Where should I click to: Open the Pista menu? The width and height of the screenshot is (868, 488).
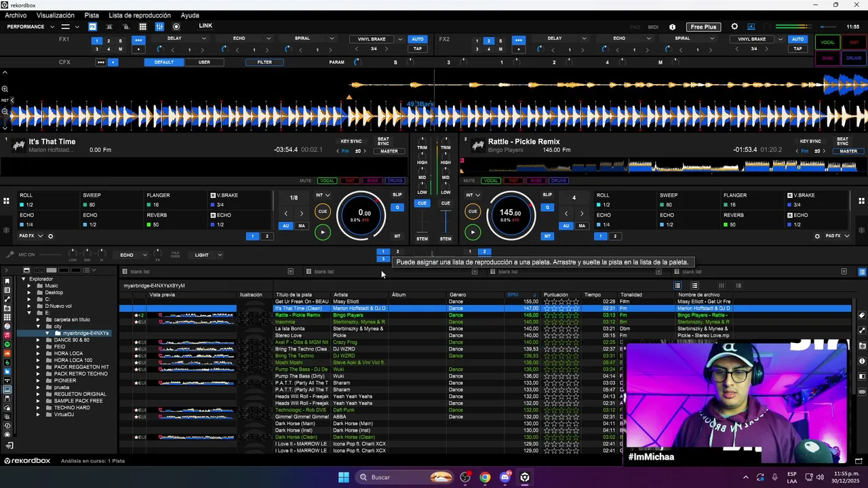(x=92, y=15)
